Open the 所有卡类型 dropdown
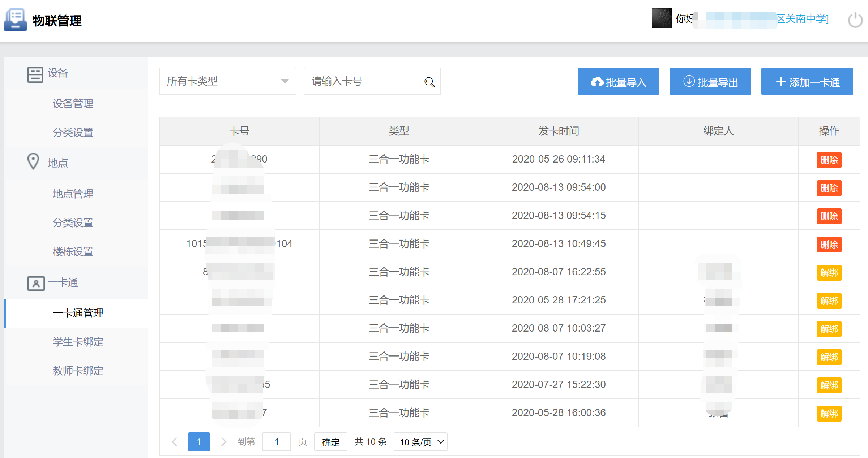This screenshot has width=868, height=458. tap(227, 81)
